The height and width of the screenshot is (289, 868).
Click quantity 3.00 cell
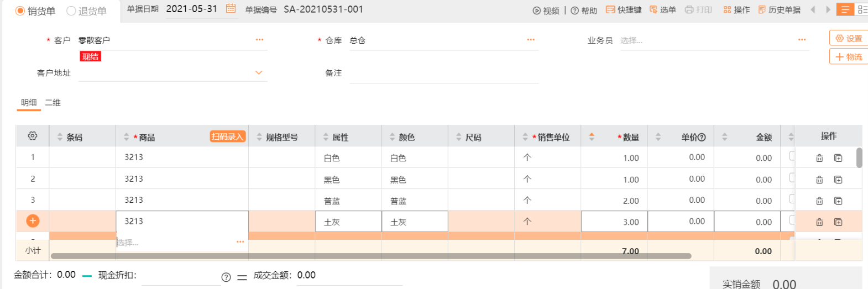[x=614, y=222]
